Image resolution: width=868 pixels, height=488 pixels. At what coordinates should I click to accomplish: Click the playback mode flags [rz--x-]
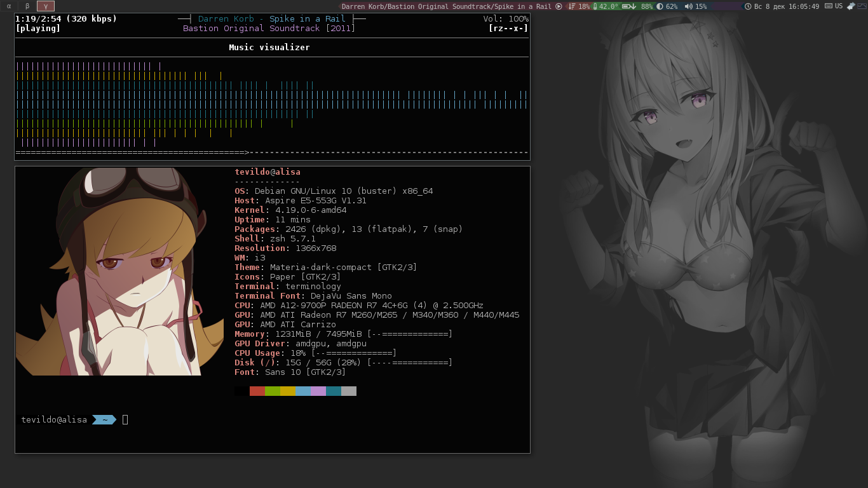[x=508, y=29]
